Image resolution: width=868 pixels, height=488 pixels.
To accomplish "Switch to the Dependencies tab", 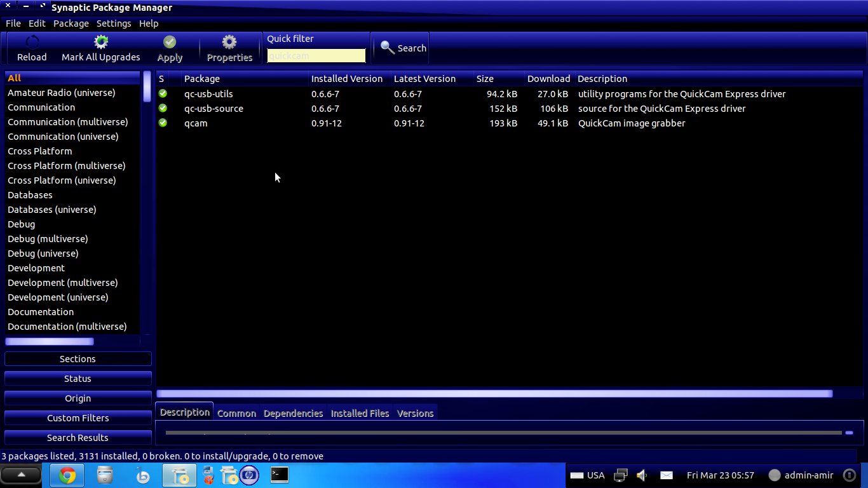I will point(293,413).
